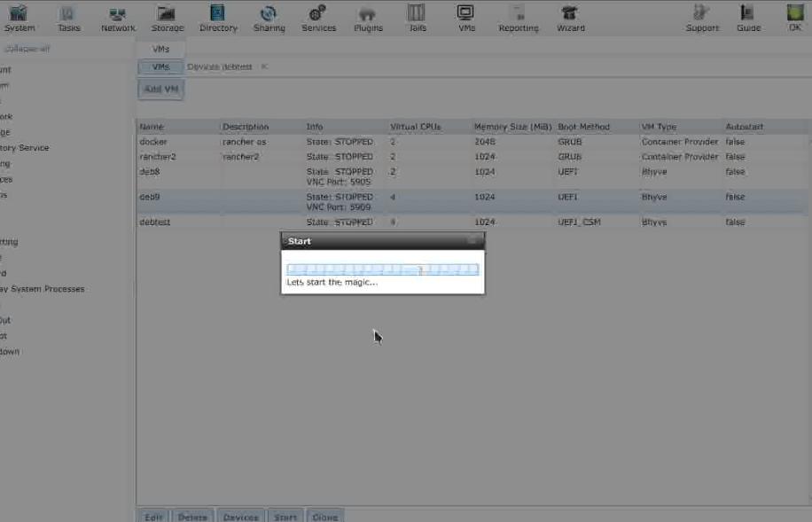Image resolution: width=812 pixels, height=522 pixels.
Task: Sort by the Memory Size (MiB) header
Action: (x=512, y=127)
